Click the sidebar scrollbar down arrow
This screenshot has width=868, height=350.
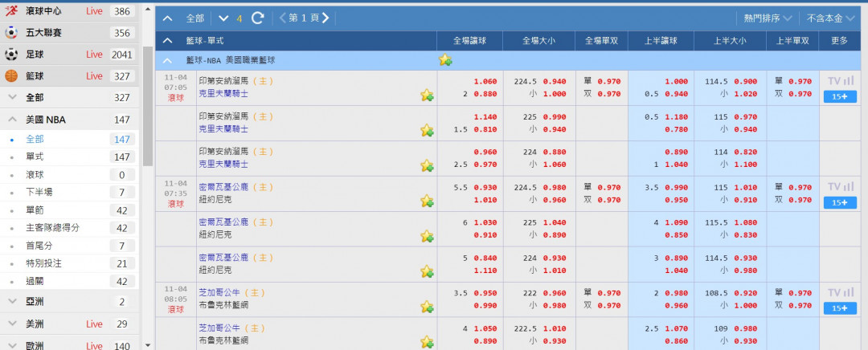[147, 345]
